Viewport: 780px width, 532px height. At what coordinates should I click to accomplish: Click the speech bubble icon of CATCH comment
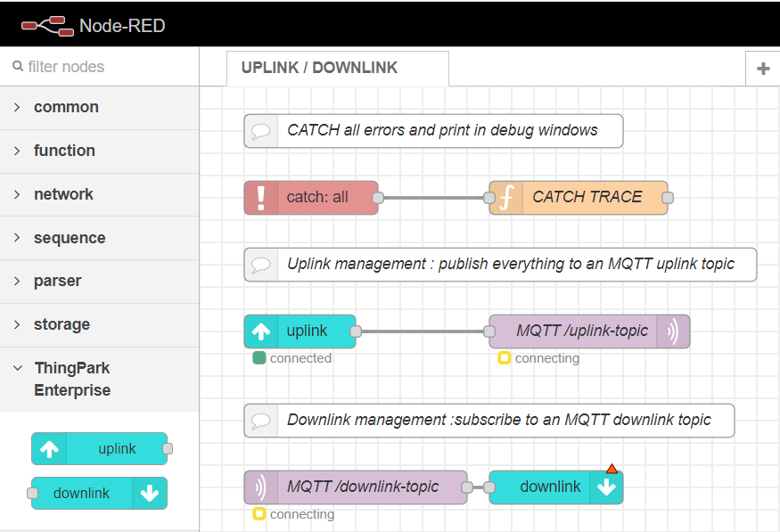[x=260, y=131]
